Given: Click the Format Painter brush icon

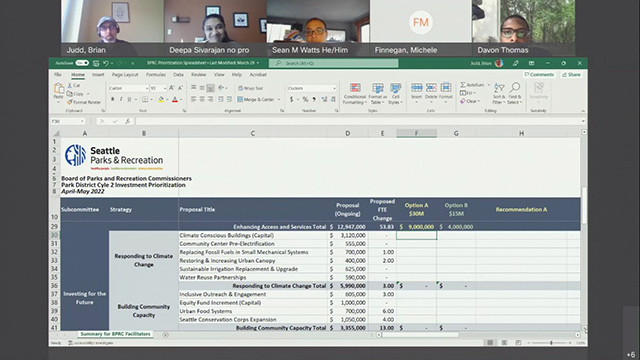Looking at the screenshot, I should coord(70,102).
